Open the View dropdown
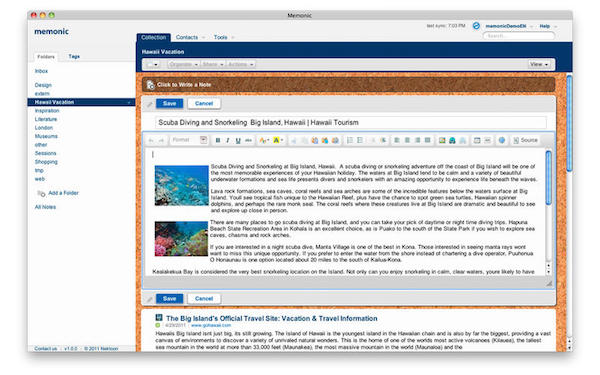The image size is (600, 375). coord(540,64)
